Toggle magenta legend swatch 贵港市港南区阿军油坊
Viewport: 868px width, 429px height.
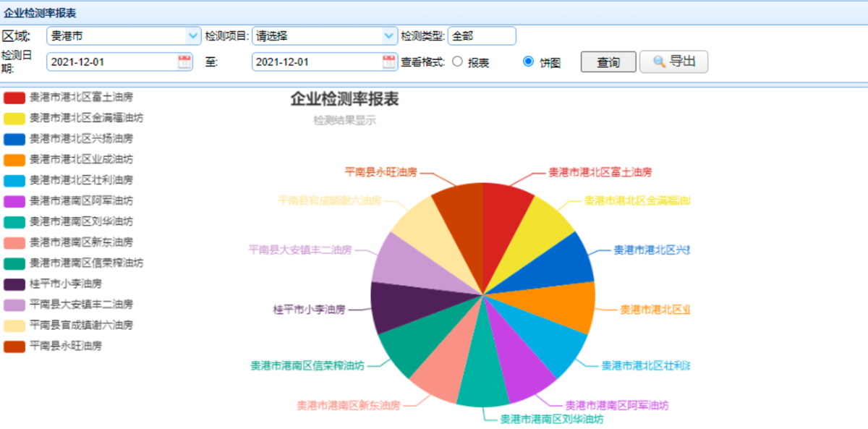coord(14,201)
